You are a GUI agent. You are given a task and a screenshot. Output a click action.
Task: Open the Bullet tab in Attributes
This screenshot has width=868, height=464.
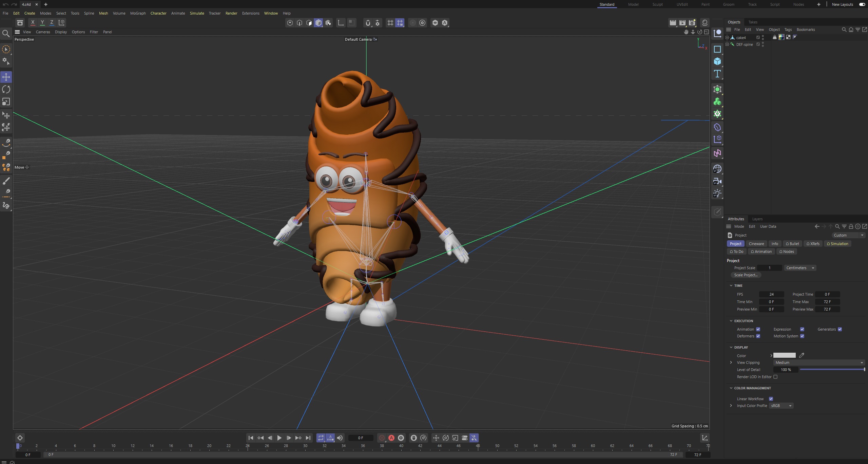click(792, 244)
